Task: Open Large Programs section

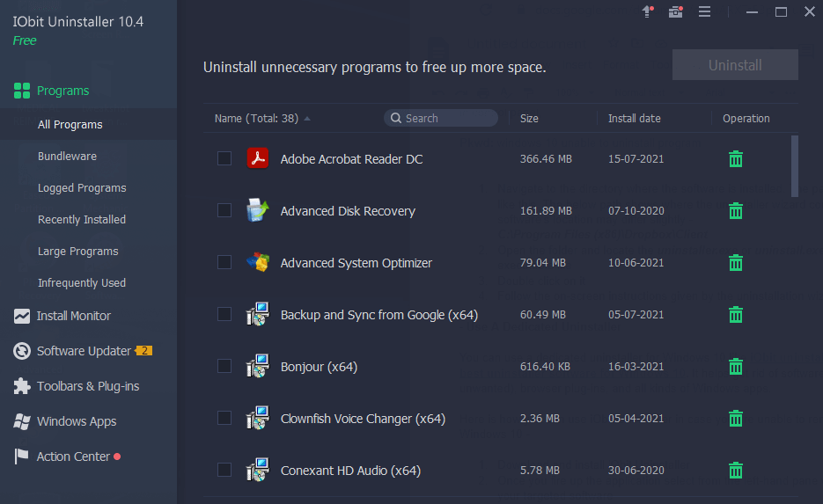Action: tap(77, 252)
